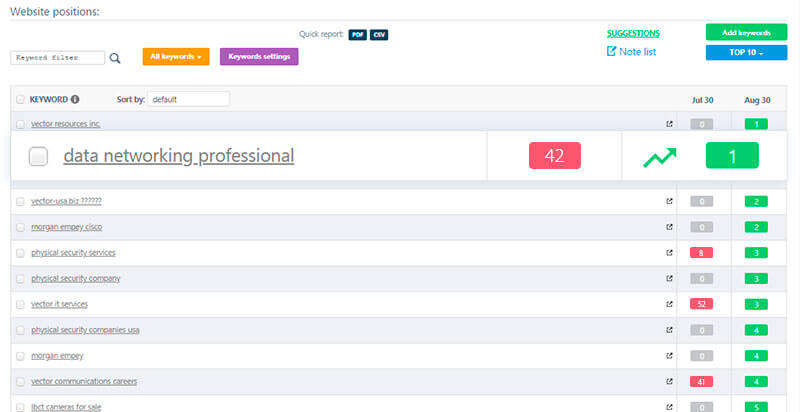Open external link icon for vector resources inc.
The height and width of the screenshot is (412, 800).
coord(669,124)
